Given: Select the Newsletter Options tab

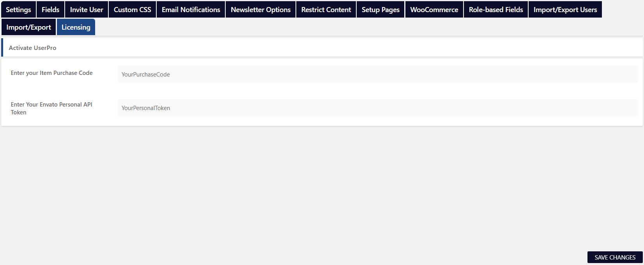Looking at the screenshot, I should 261,9.
